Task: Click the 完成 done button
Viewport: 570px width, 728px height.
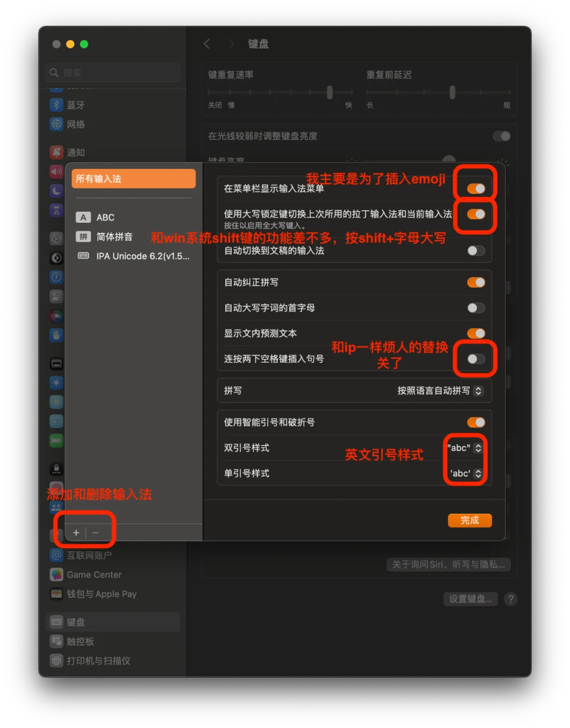Action: point(470,521)
